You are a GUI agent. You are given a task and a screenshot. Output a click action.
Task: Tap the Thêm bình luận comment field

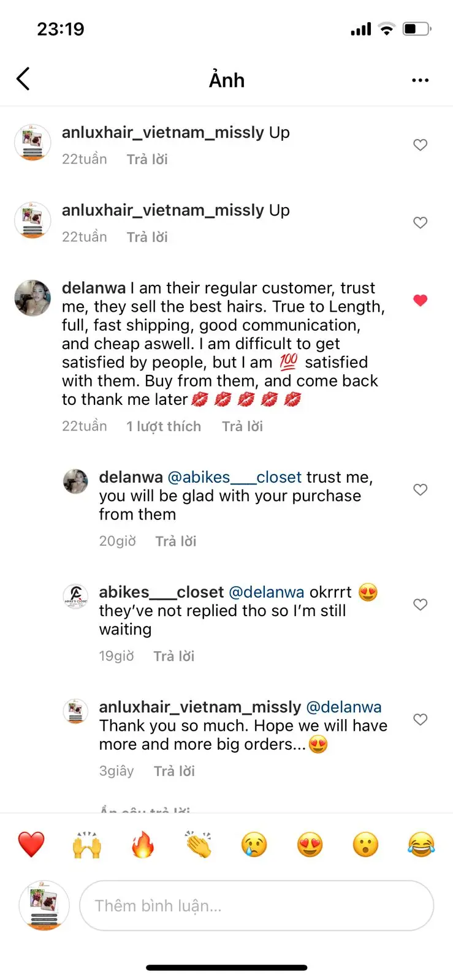click(x=256, y=905)
